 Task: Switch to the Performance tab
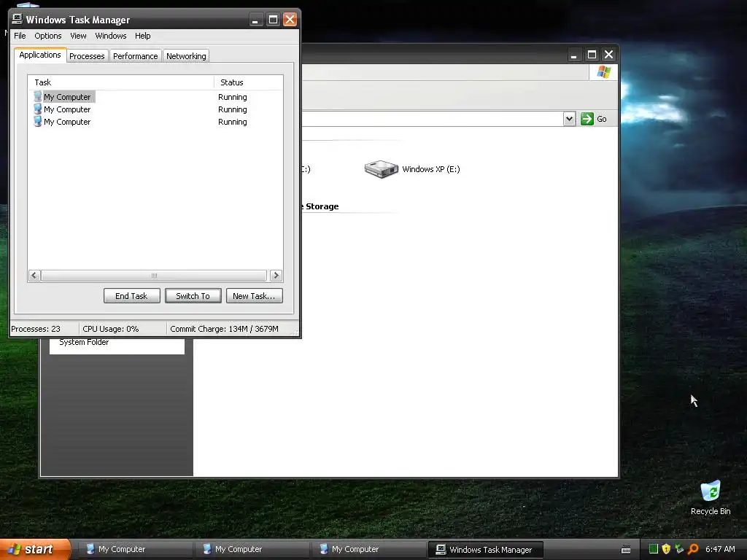pyautogui.click(x=135, y=55)
